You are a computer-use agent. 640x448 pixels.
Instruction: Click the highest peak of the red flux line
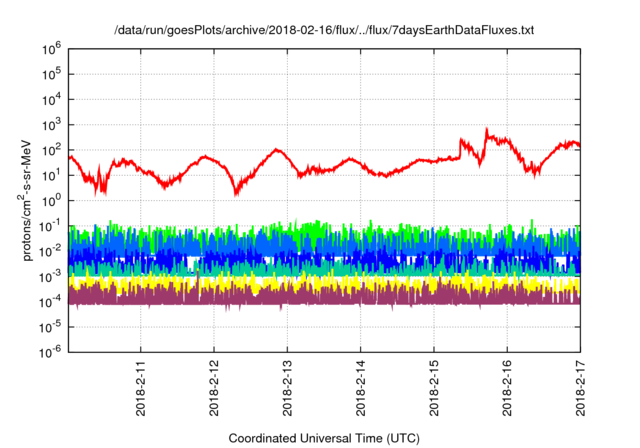487,129
